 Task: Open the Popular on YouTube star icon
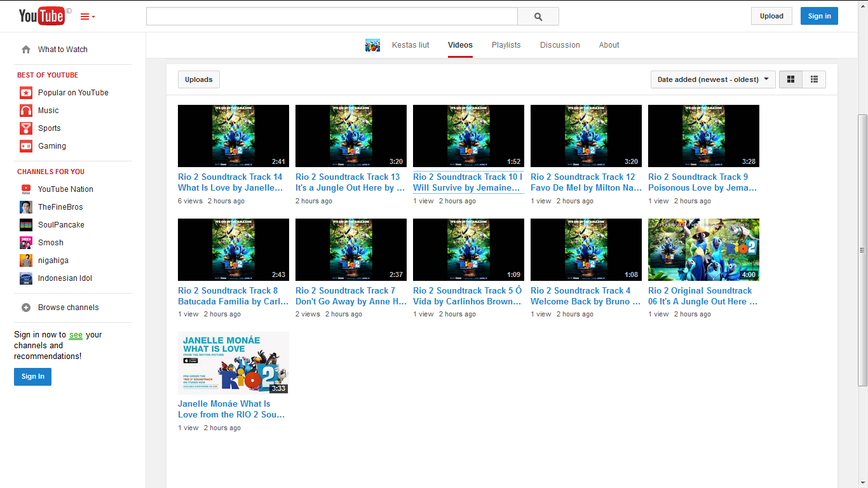26,93
